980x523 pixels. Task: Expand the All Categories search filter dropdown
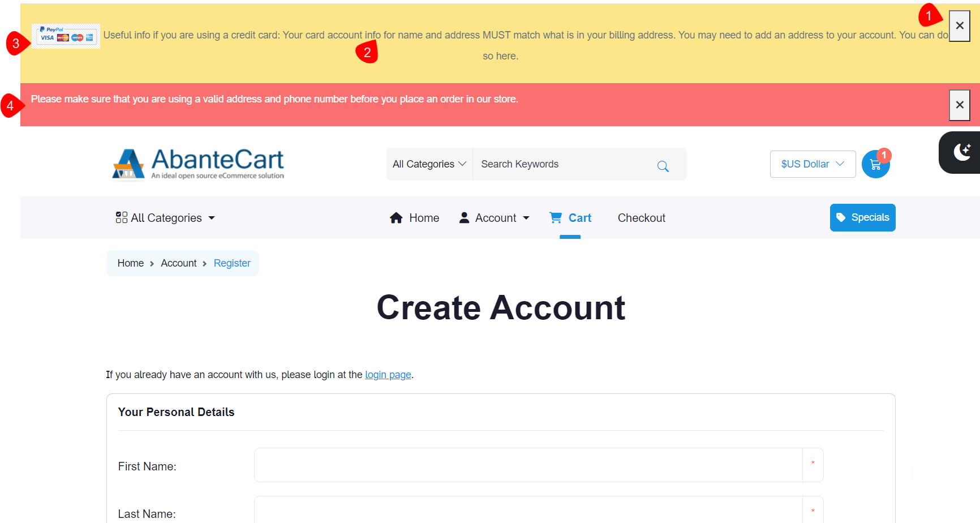(429, 164)
